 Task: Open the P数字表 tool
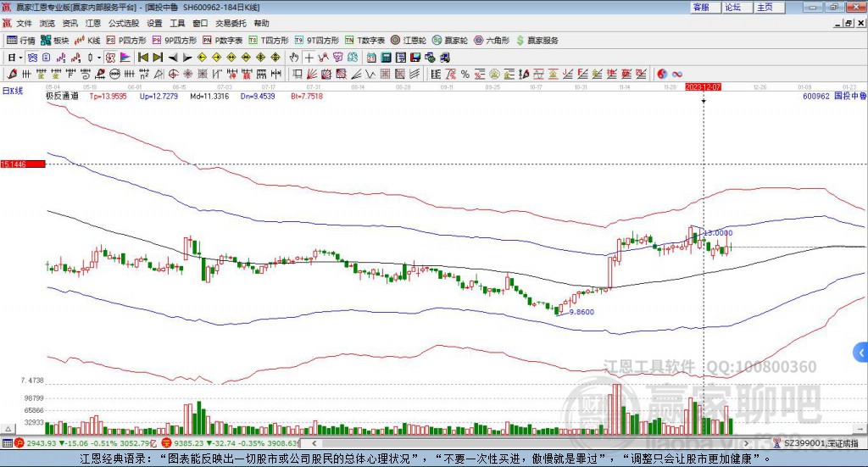[223, 41]
